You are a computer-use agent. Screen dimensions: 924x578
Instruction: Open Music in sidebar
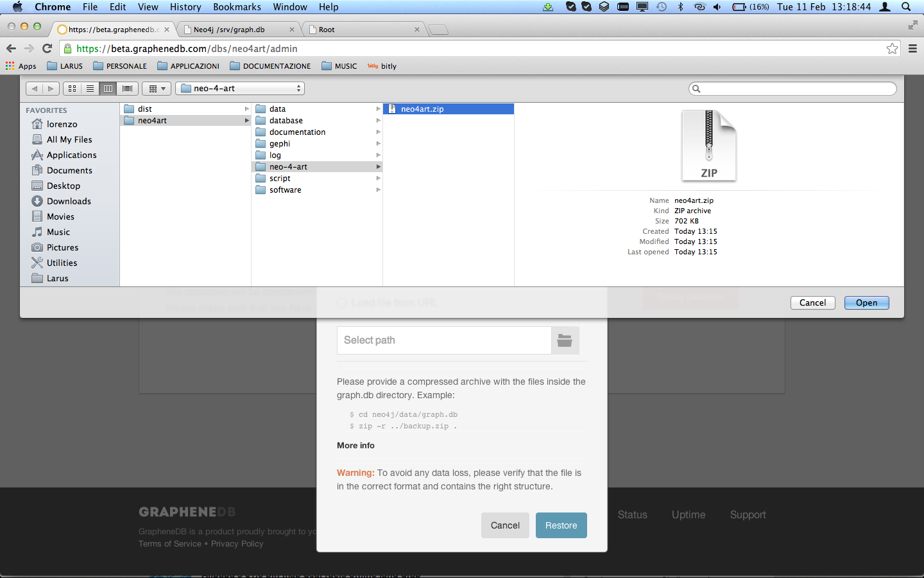[x=58, y=232]
